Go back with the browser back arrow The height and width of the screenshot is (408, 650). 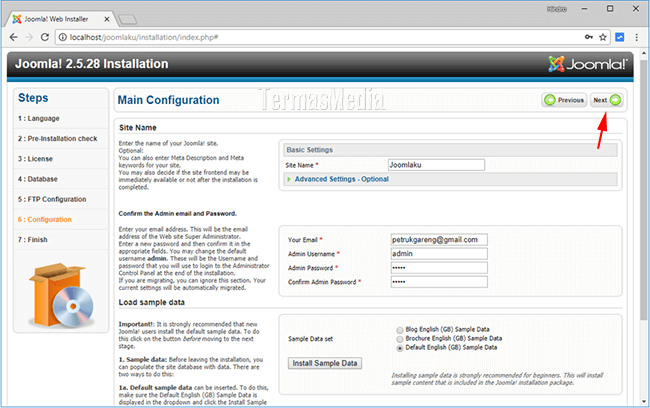pos(13,37)
